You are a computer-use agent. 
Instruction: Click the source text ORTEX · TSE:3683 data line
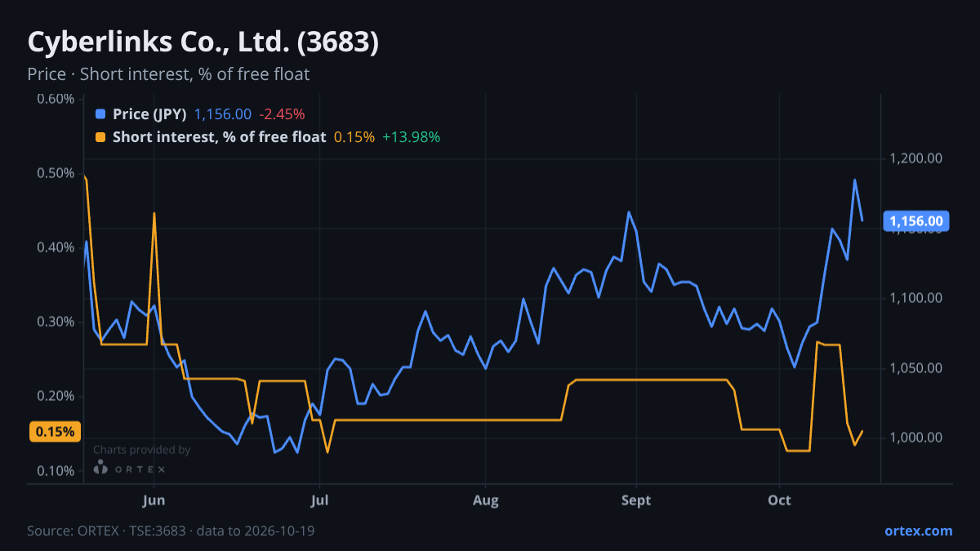pyautogui.click(x=171, y=531)
